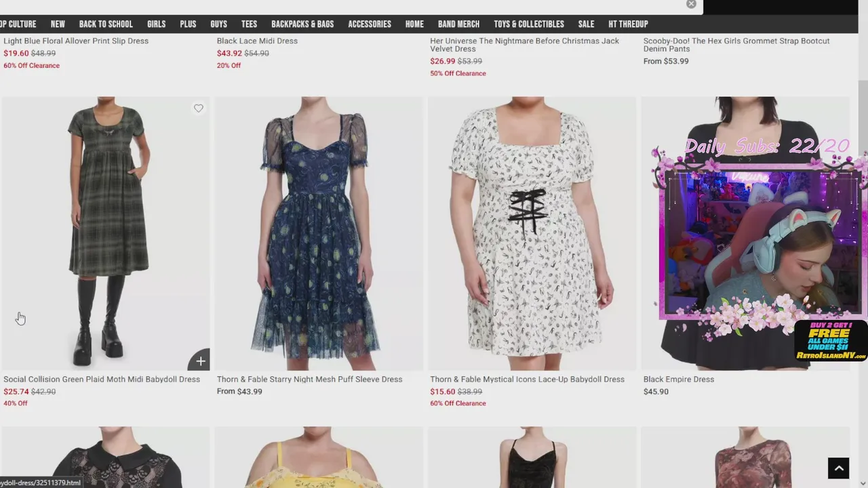This screenshot has height=488, width=868.
Task: Click the $45.90 price text
Action: click(656, 392)
